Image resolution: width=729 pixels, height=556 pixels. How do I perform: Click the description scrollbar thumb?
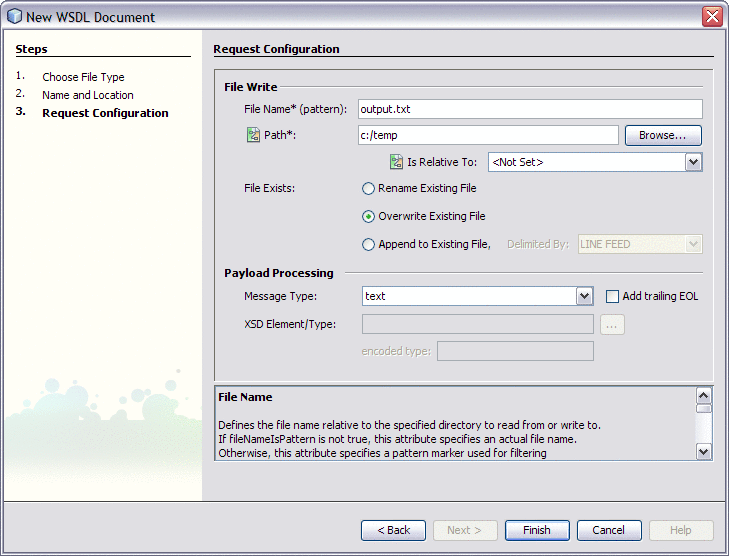[703, 409]
